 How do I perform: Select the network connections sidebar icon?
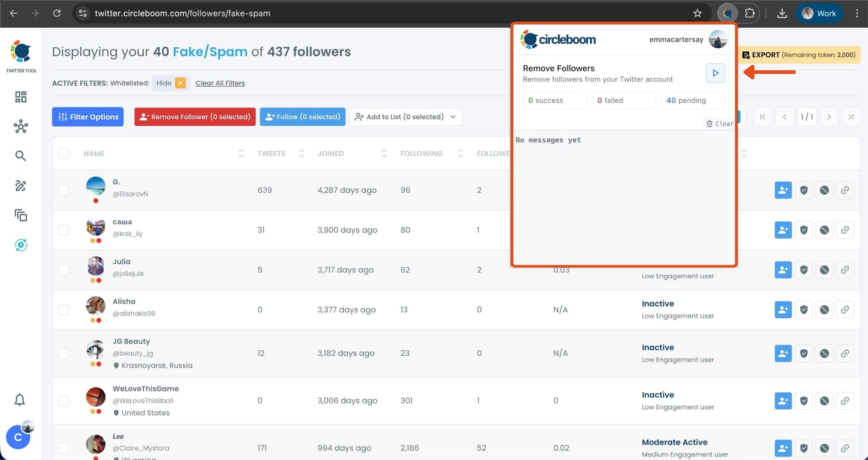20,126
